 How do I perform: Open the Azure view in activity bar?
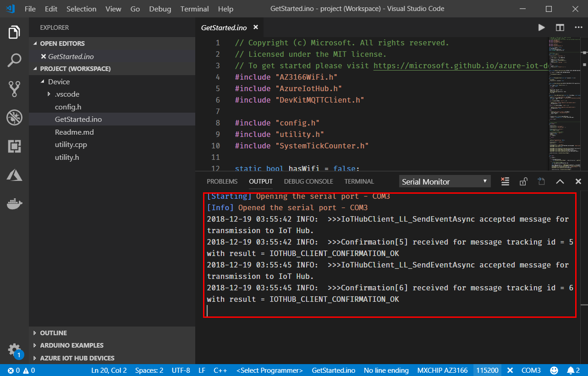point(14,174)
